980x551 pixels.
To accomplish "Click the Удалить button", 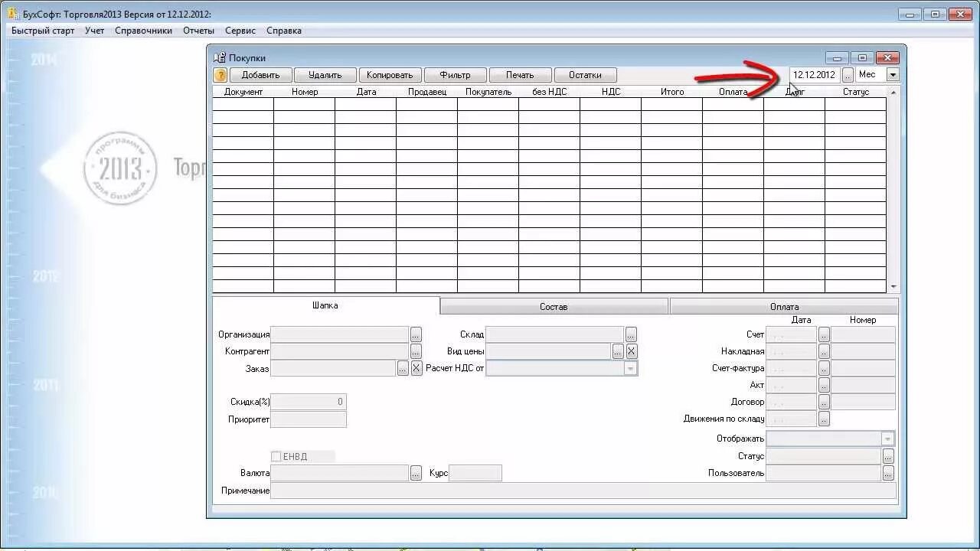I will tap(325, 75).
